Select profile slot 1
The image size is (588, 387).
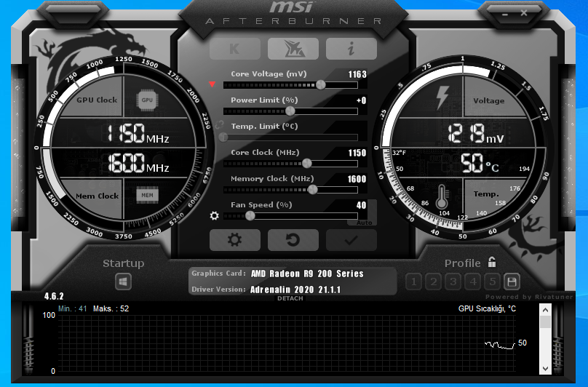(413, 282)
